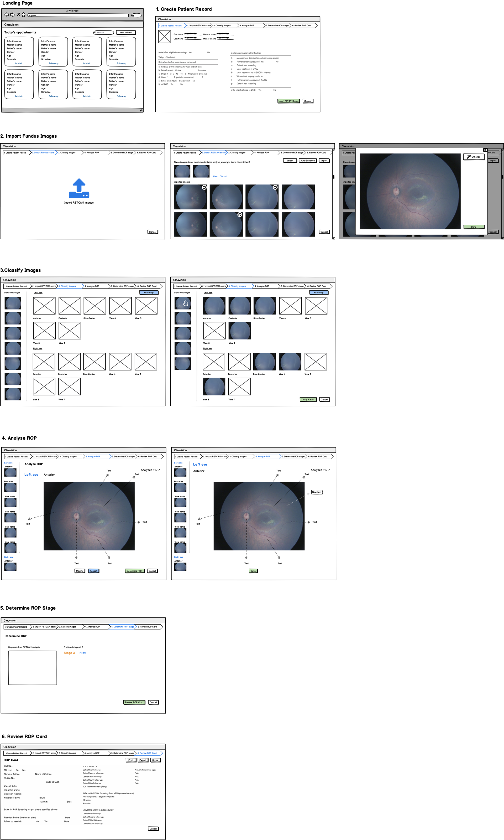The height and width of the screenshot is (840, 504).
Task: Click the blue Import RETCAM images upload icon
Action: point(79,188)
